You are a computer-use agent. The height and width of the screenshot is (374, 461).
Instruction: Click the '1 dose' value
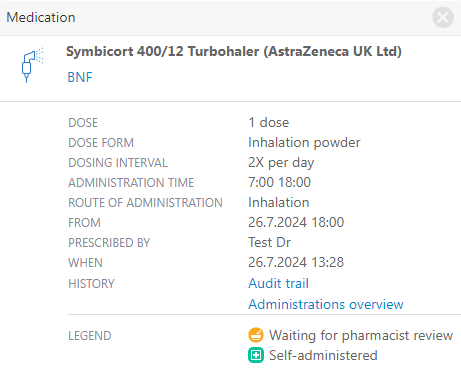tap(269, 122)
